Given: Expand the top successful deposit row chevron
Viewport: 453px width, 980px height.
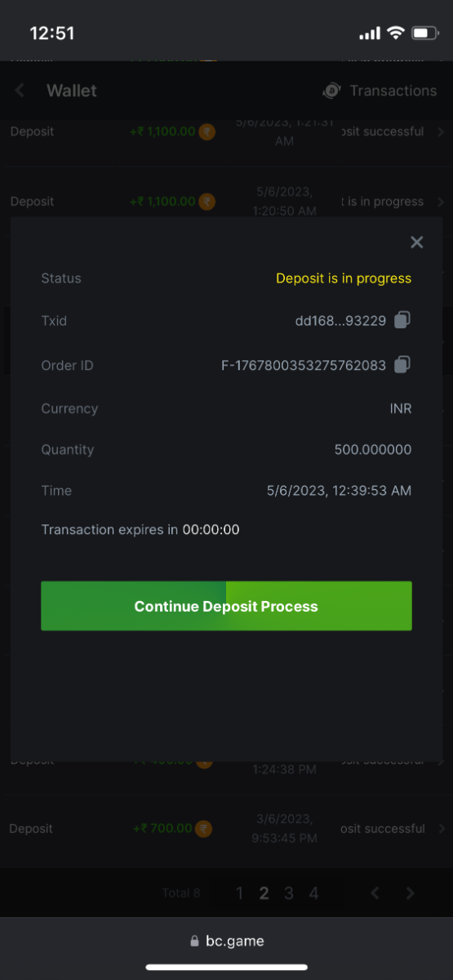Looking at the screenshot, I should [x=441, y=131].
